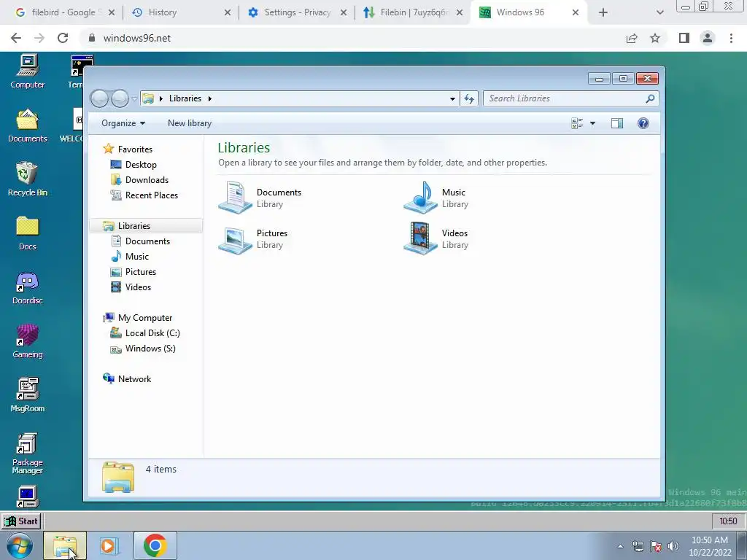
Task: Open the recent pages dropdown arrow
Action: point(134,98)
